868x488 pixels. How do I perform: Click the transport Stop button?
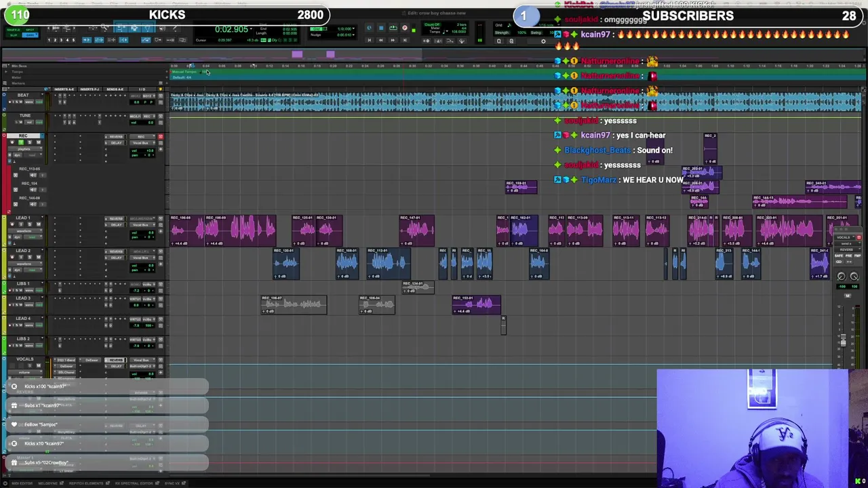[381, 28]
